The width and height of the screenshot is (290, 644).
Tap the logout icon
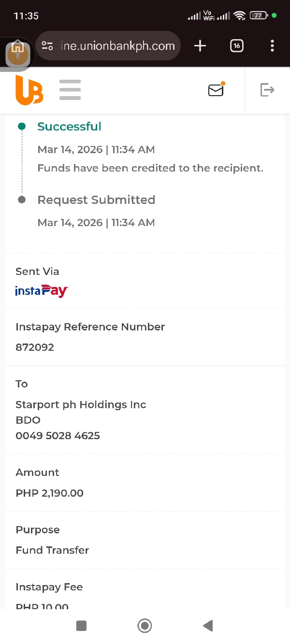267,90
